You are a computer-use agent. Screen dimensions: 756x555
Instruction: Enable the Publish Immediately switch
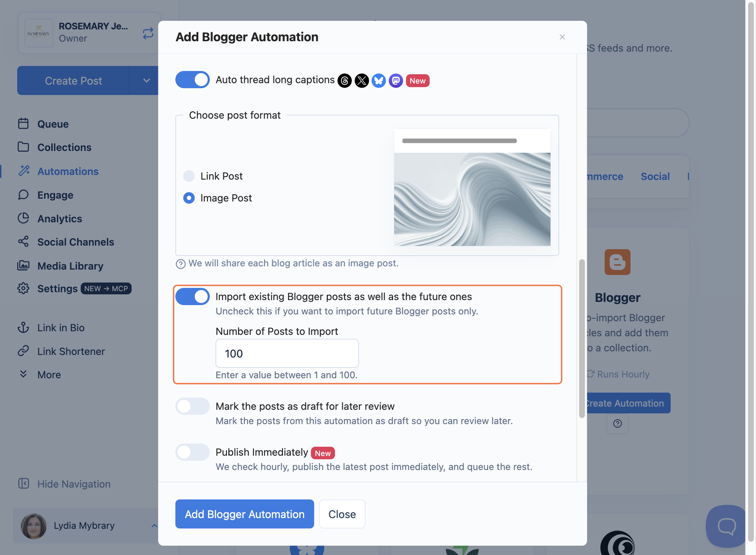(193, 452)
